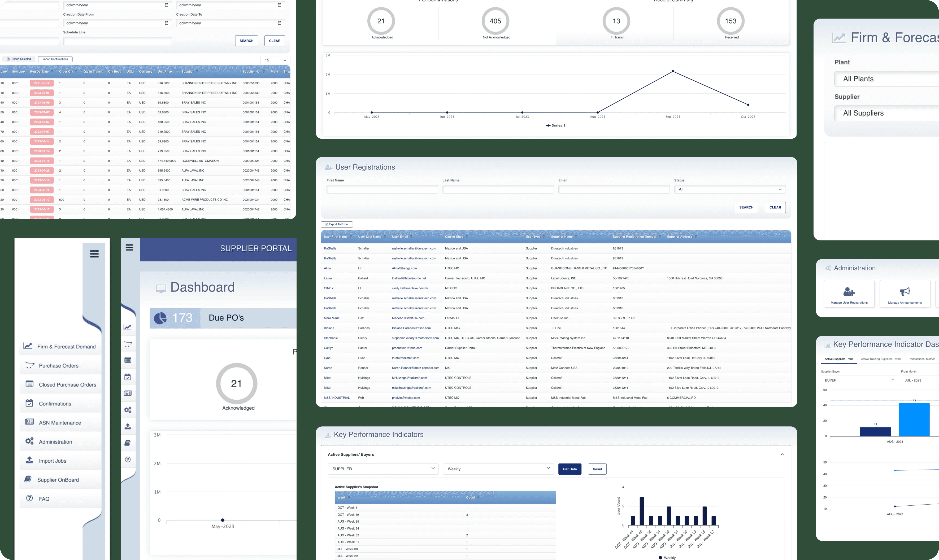Click the Get Data button
Image resolution: width=939 pixels, height=560 pixels.
(x=570, y=469)
